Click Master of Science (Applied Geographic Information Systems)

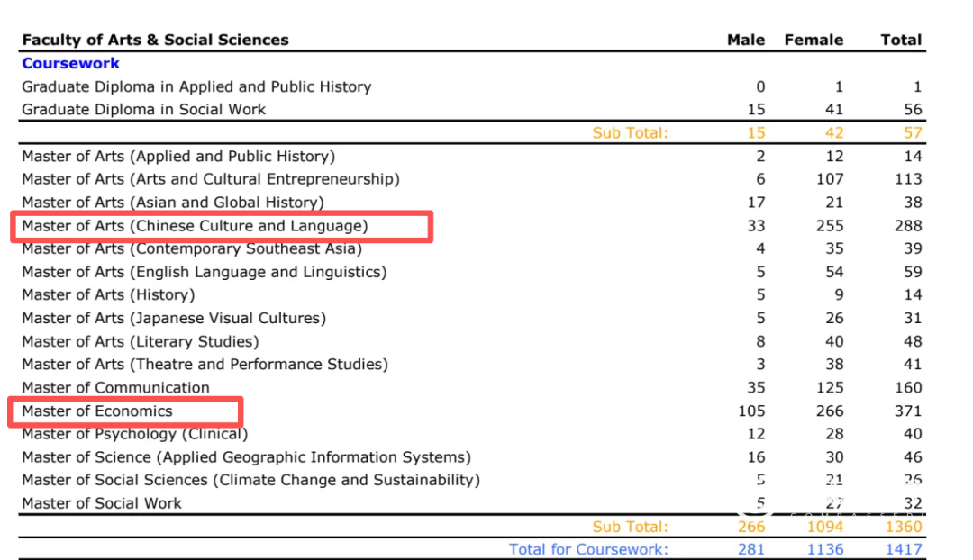coord(246,457)
